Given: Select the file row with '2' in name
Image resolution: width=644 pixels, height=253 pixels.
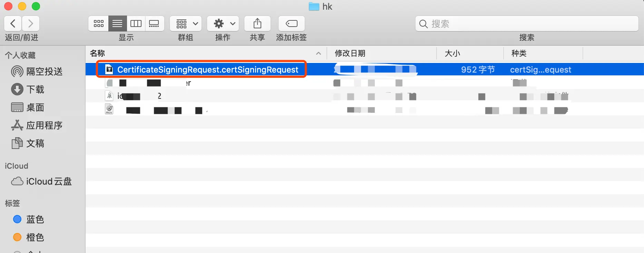Looking at the screenshot, I should coord(365,96).
